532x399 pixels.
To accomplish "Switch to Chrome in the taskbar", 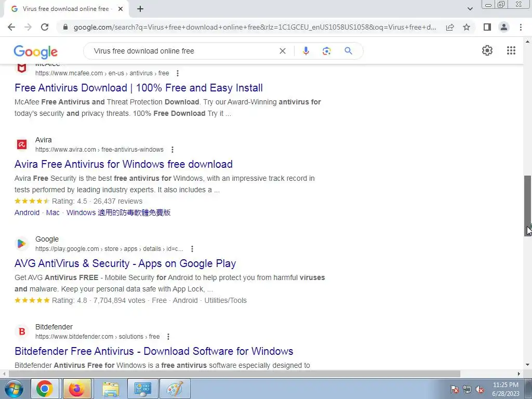I will [45, 389].
